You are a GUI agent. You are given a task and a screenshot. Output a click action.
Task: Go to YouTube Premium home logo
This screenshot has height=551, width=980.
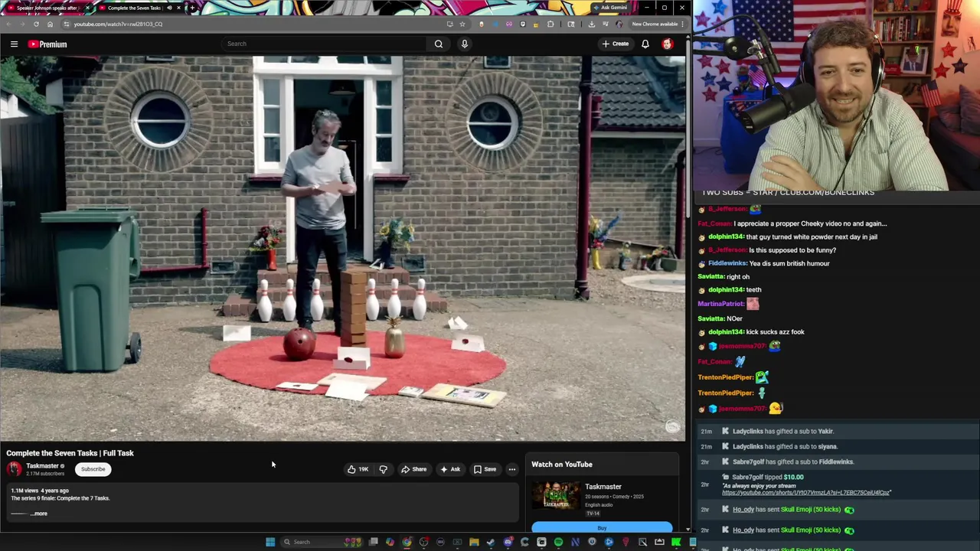[47, 44]
